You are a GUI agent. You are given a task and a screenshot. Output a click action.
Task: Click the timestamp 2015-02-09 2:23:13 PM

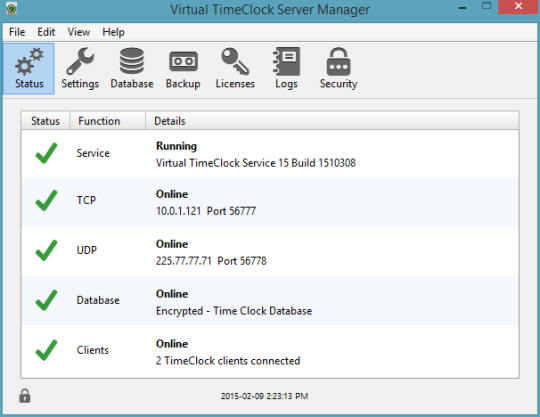coord(264,396)
